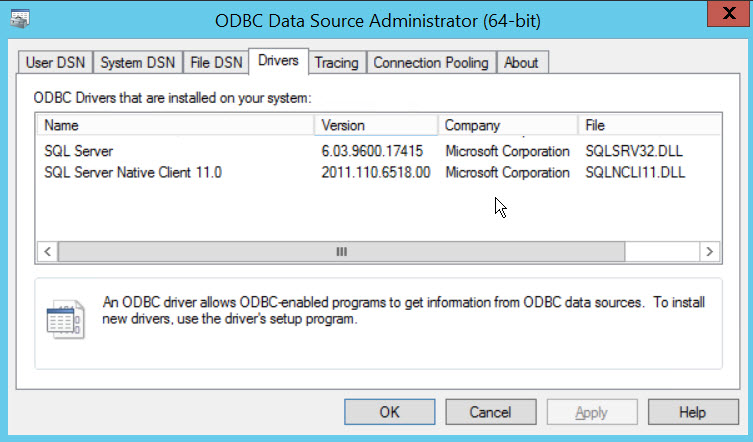Select the Drivers tab
Screen dimensions: 753x442
click(278, 61)
